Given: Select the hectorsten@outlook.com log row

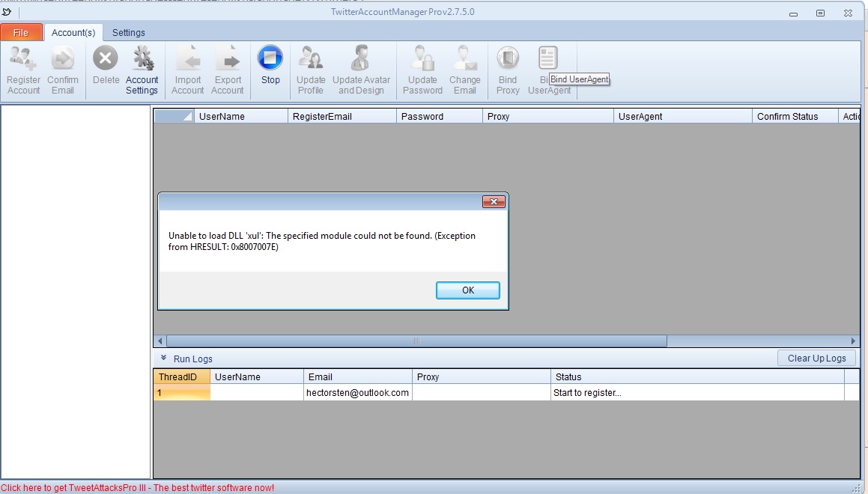Looking at the screenshot, I should pos(357,393).
